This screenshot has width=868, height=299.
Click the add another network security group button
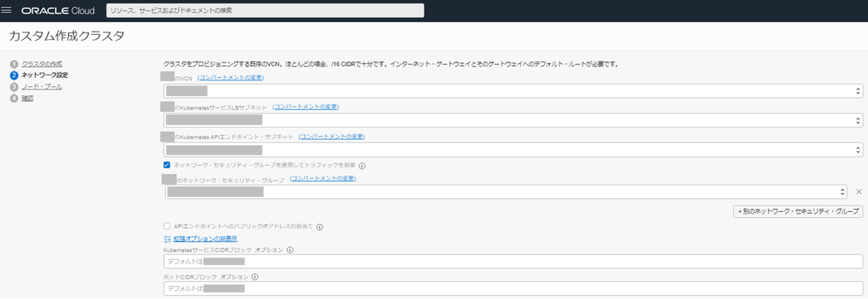(x=797, y=211)
